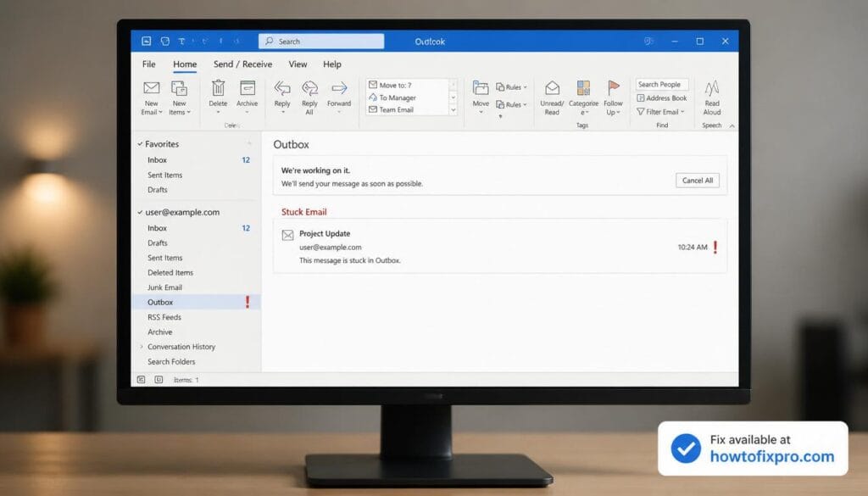This screenshot has height=496, width=868.
Task: Click the envelope icon on Project Update message
Action: (288, 235)
